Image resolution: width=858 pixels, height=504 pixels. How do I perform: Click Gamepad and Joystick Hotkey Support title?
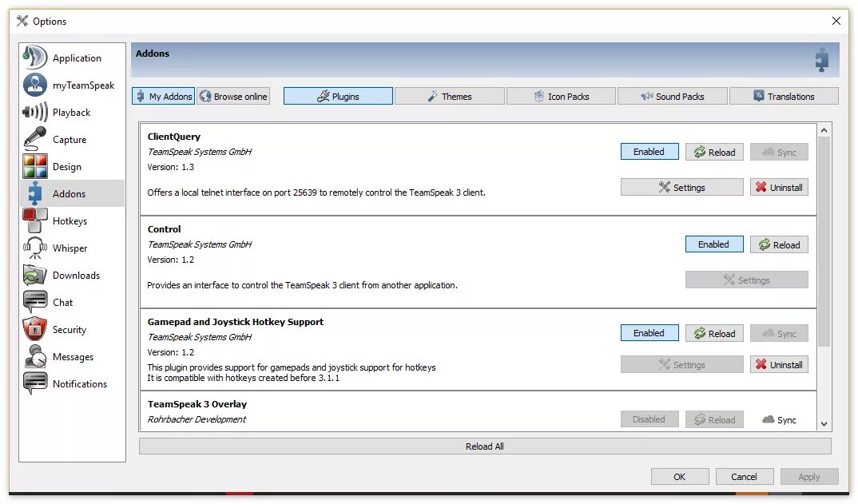(236, 322)
